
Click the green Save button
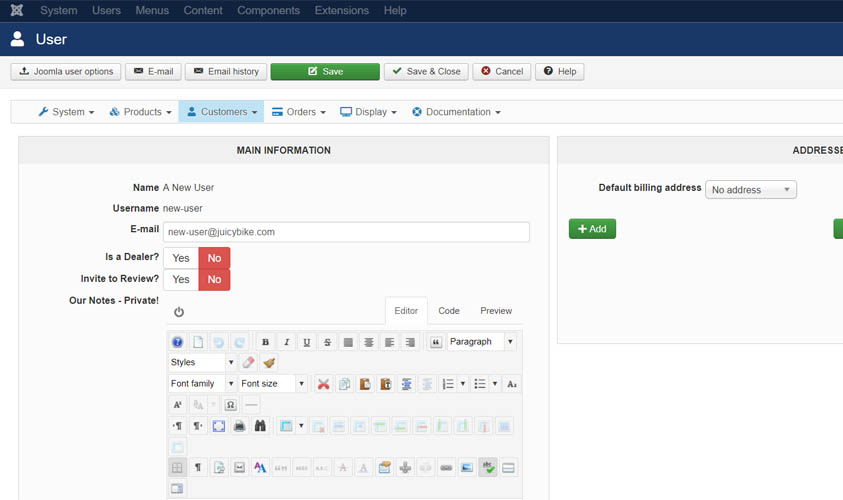tap(325, 72)
